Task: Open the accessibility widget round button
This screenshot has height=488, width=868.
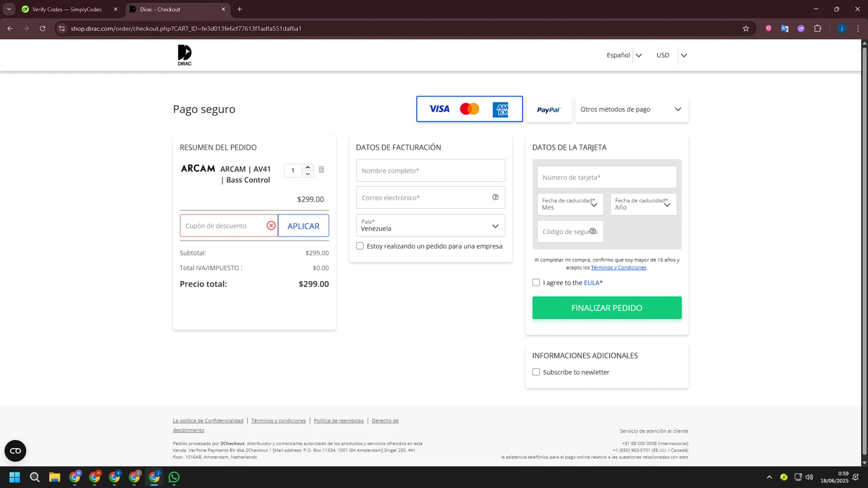Action: click(16, 451)
